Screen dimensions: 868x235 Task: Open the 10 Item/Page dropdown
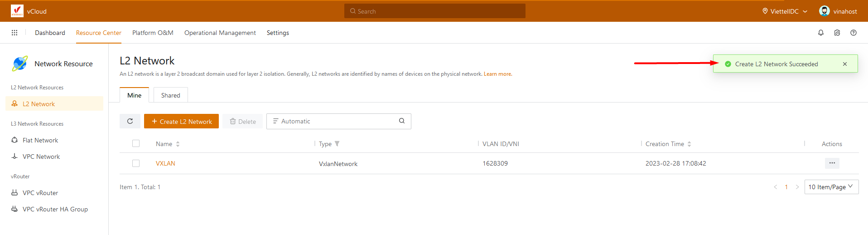pos(831,187)
